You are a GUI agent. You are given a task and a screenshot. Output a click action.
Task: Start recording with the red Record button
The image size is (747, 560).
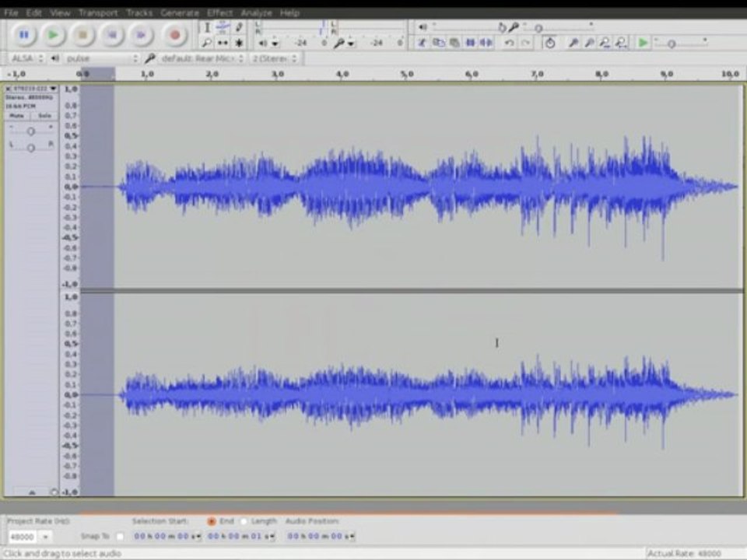coord(175,35)
